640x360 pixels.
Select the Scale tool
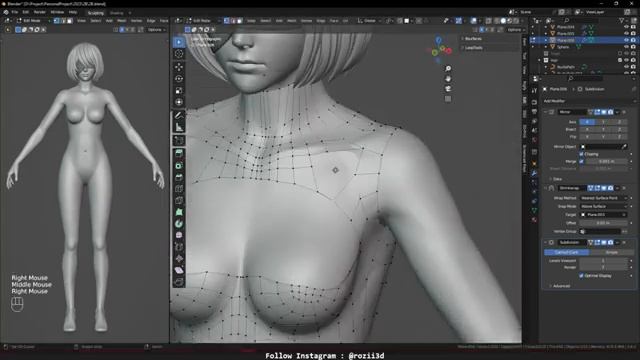(179, 91)
